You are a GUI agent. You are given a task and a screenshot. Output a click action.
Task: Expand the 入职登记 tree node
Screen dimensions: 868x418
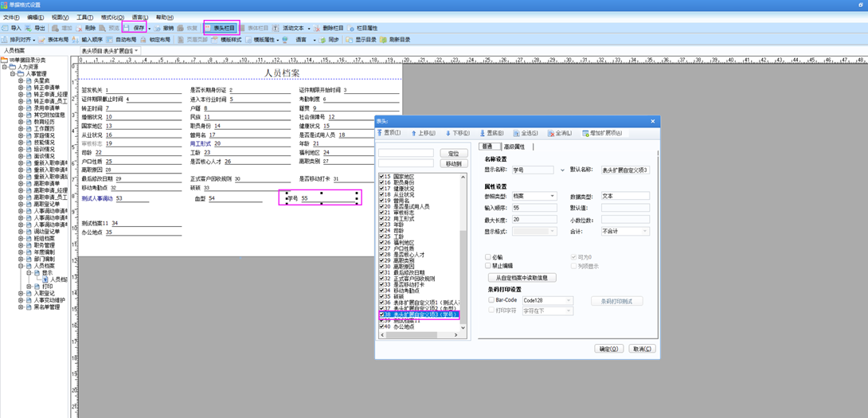tap(21, 294)
